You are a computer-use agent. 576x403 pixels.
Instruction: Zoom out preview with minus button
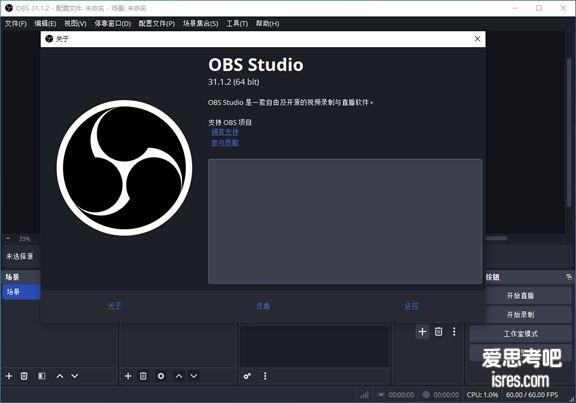click(x=8, y=238)
